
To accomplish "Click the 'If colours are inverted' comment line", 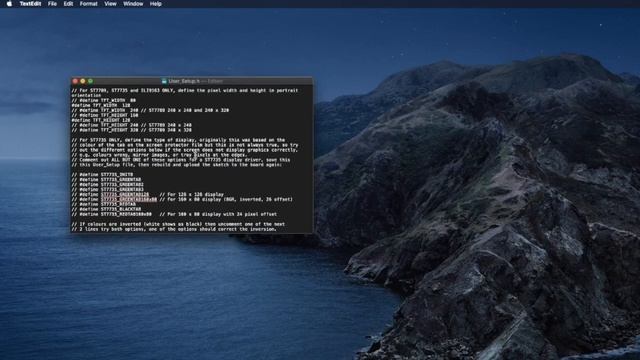I will pyautogui.click(x=178, y=224).
